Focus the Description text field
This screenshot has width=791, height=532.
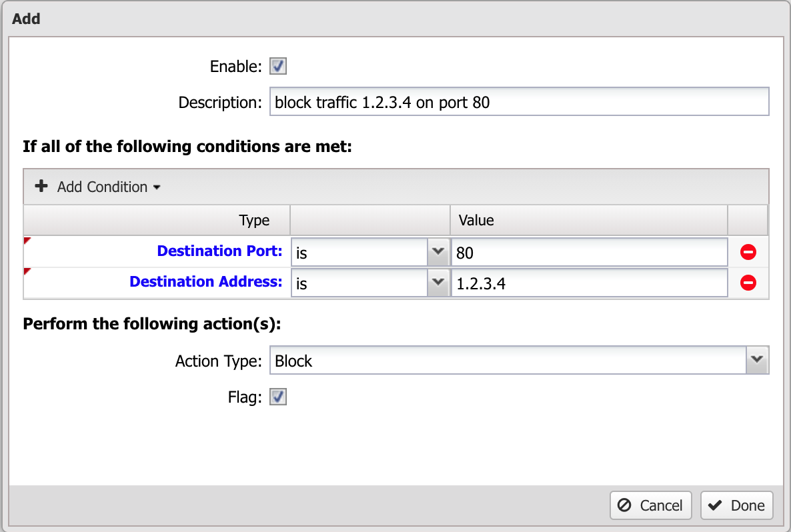519,102
